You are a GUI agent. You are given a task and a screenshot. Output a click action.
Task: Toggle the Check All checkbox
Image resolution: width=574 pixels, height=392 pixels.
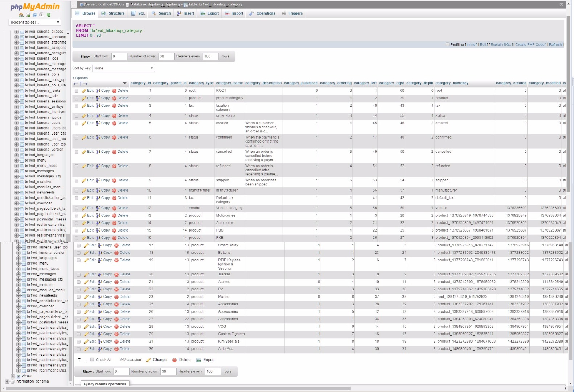[92, 360]
